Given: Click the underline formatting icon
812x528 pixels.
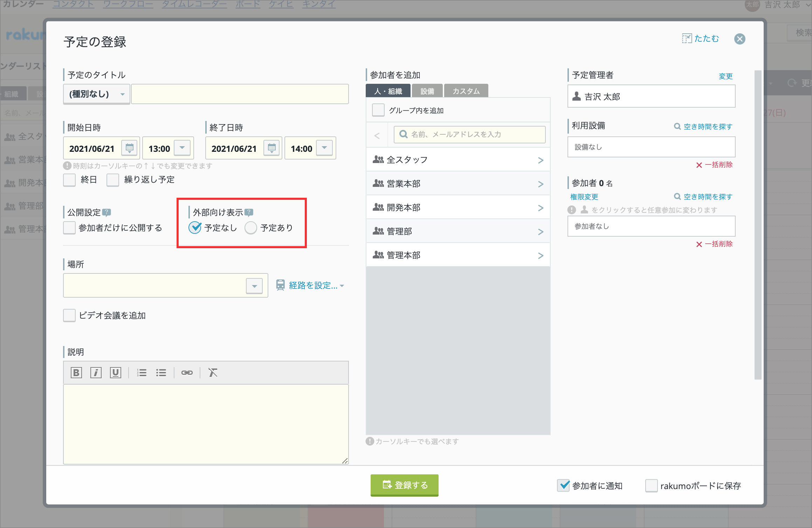Looking at the screenshot, I should coord(115,373).
